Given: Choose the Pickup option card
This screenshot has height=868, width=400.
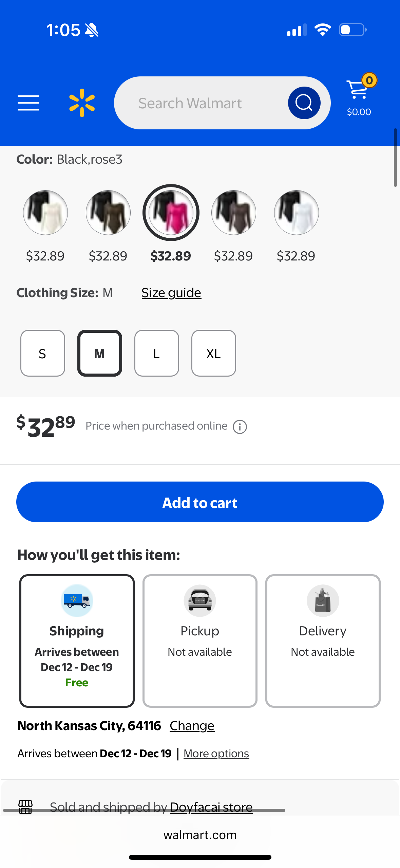Looking at the screenshot, I should coord(200,640).
